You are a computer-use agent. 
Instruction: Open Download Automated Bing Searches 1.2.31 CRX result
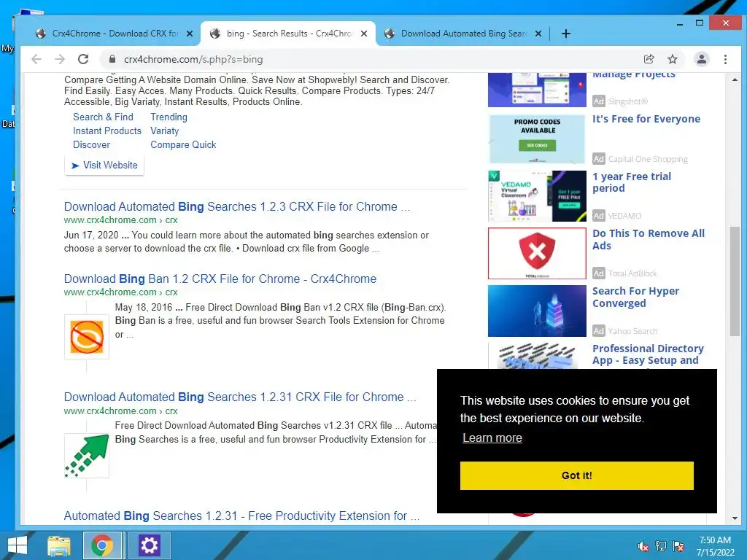coord(240,397)
